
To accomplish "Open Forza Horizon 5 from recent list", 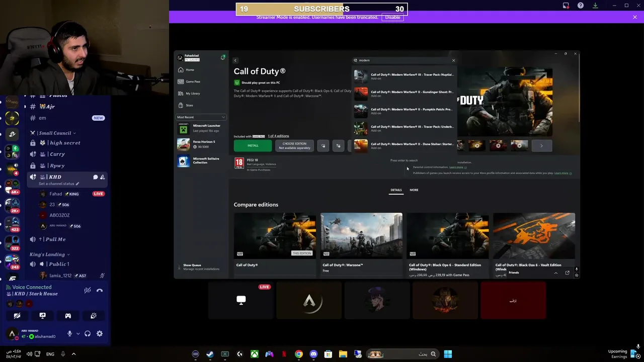I will (201, 144).
